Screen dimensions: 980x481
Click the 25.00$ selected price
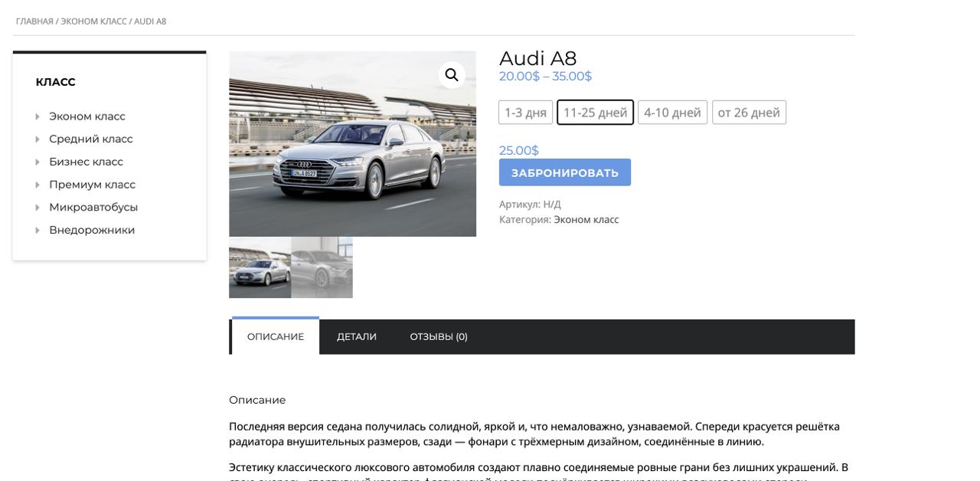(519, 151)
